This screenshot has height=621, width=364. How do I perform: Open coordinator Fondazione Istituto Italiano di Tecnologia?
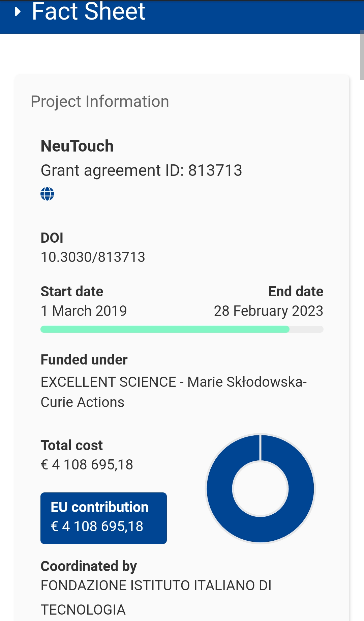tap(156, 597)
